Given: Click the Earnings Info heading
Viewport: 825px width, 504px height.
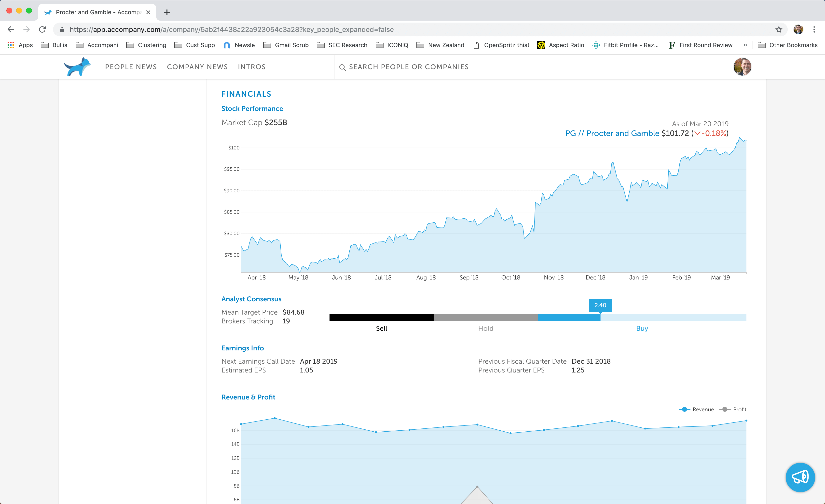Looking at the screenshot, I should (242, 348).
